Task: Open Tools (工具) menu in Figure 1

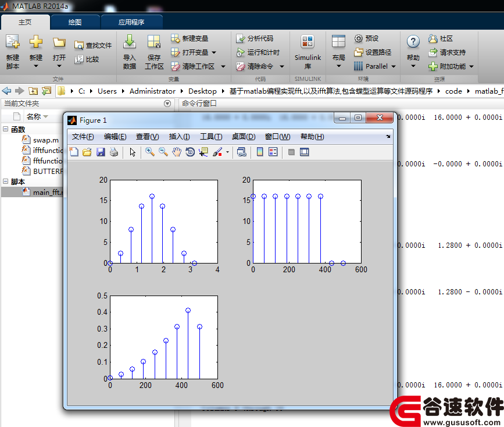Action: coord(211,137)
